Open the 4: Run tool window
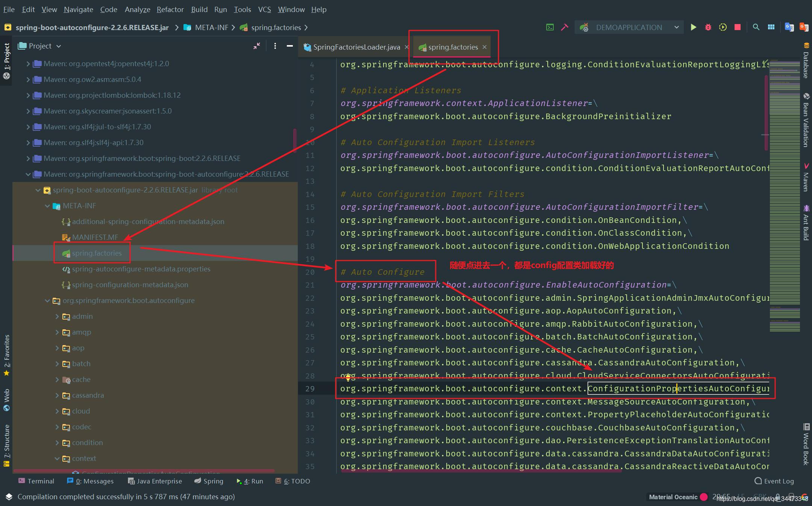This screenshot has width=812, height=506. tap(250, 481)
